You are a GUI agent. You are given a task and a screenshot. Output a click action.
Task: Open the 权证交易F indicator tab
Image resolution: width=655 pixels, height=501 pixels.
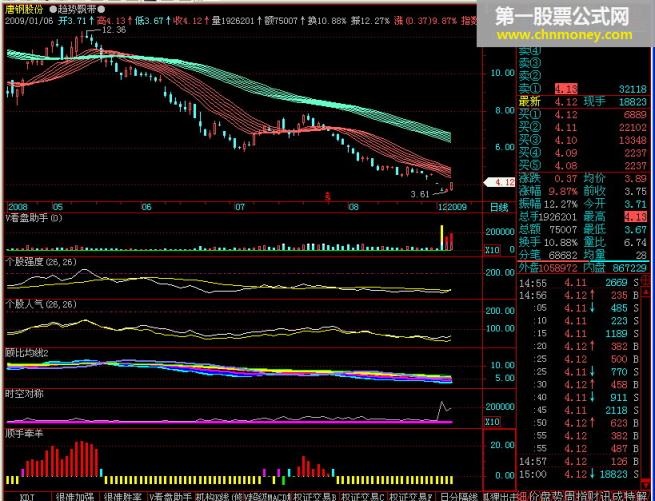click(x=411, y=497)
